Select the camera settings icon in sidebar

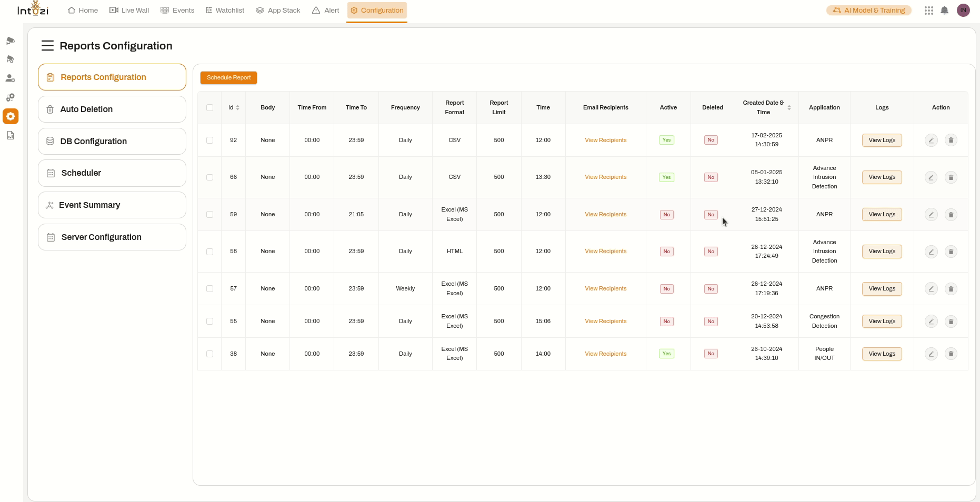11,59
